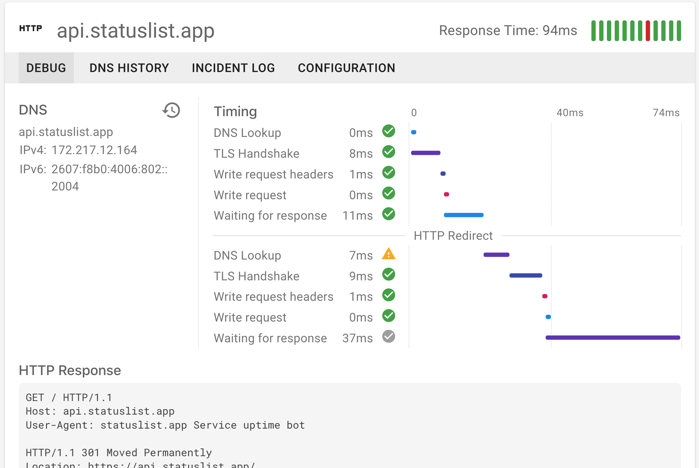The width and height of the screenshot is (699, 468).
Task: Click the 'GET / HTTP/1.1' line
Action: point(69,397)
